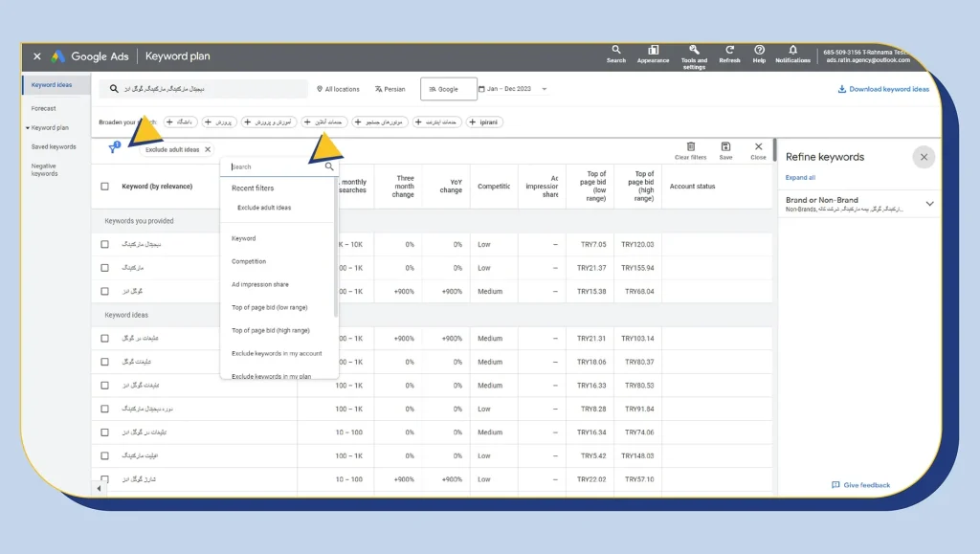Tick checkbox in the TRY8.28 row
This screenshot has height=554, width=980.
click(104, 409)
